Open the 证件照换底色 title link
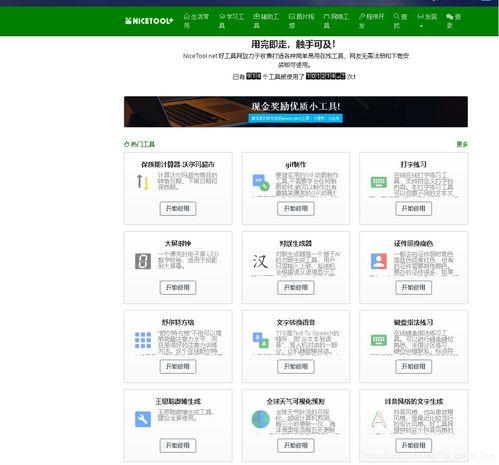The image size is (499, 465). (413, 243)
